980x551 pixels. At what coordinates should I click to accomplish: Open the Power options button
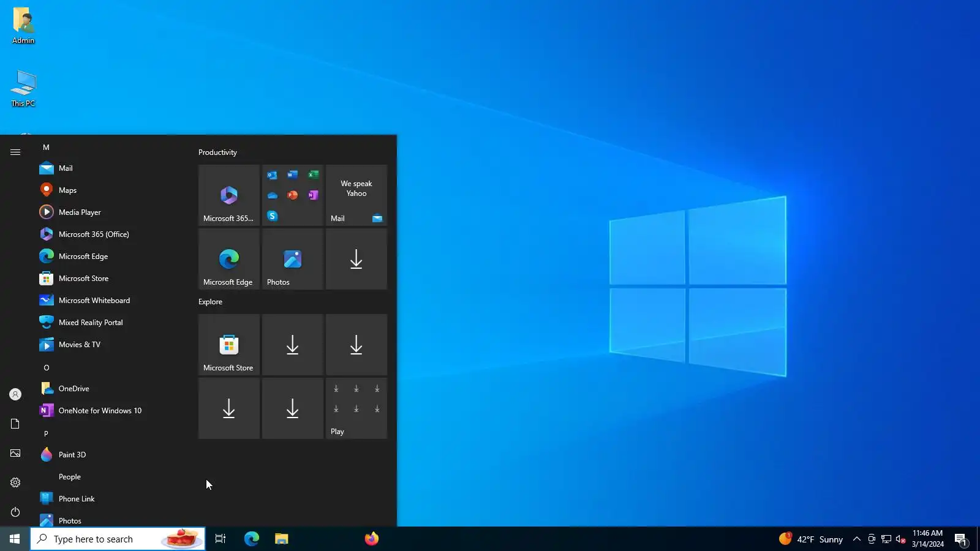[x=15, y=512]
